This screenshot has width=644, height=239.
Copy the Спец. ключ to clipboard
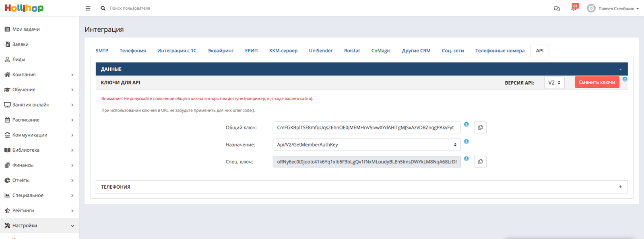coord(480,162)
